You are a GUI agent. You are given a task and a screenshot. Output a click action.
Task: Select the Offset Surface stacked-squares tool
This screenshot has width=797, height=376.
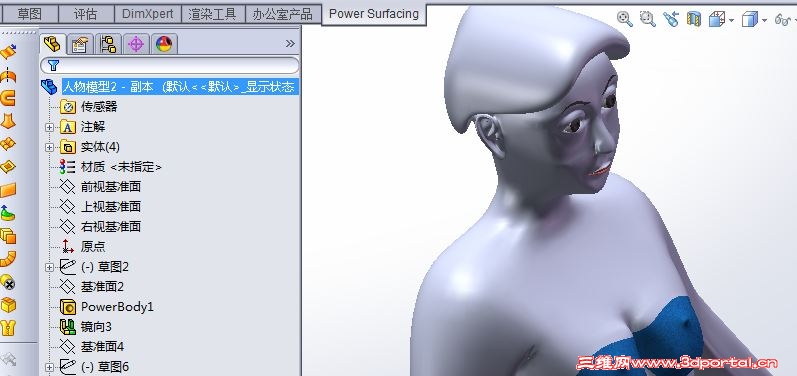click(8, 236)
